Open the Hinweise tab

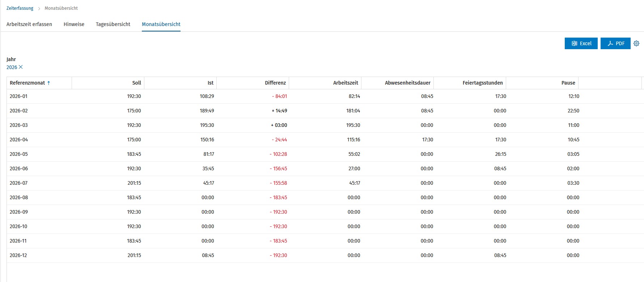click(x=74, y=24)
